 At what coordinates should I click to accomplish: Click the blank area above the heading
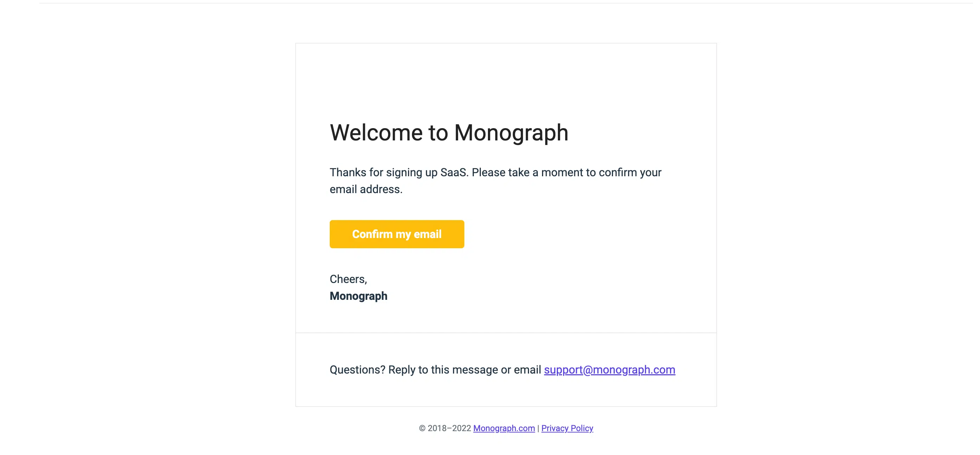[x=506, y=80]
